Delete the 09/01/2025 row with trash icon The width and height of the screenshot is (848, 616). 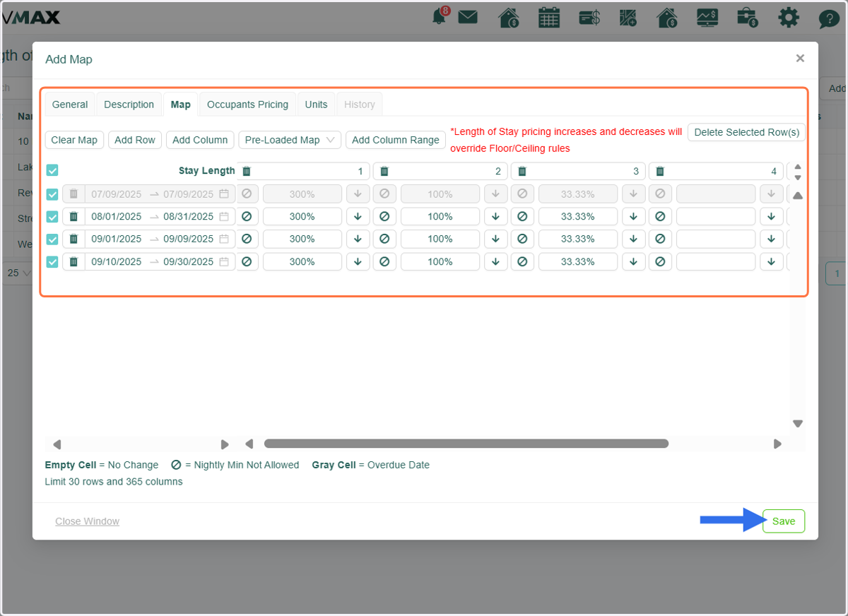73,239
